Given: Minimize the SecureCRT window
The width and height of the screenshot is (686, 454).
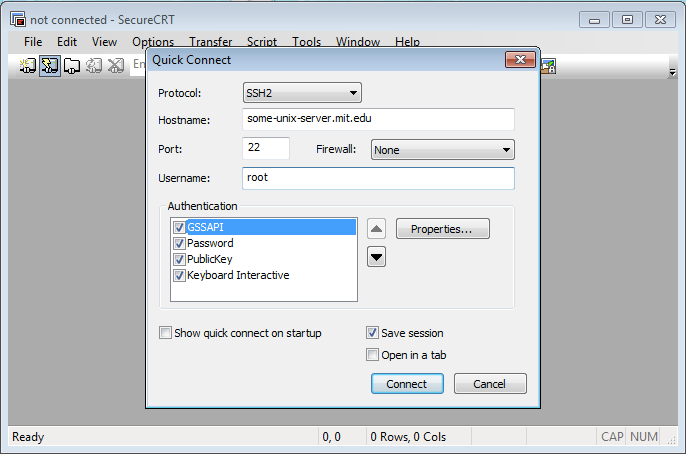Looking at the screenshot, I should click(594, 20).
